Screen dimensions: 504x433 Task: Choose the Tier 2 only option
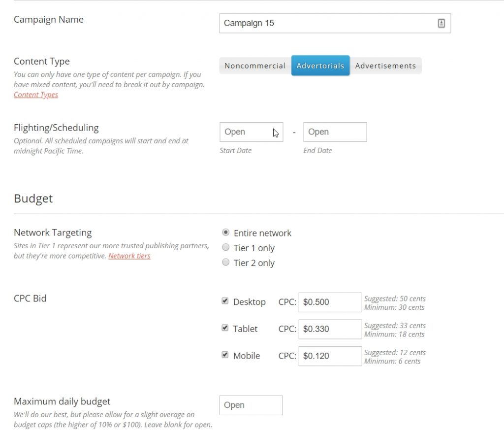226,262
